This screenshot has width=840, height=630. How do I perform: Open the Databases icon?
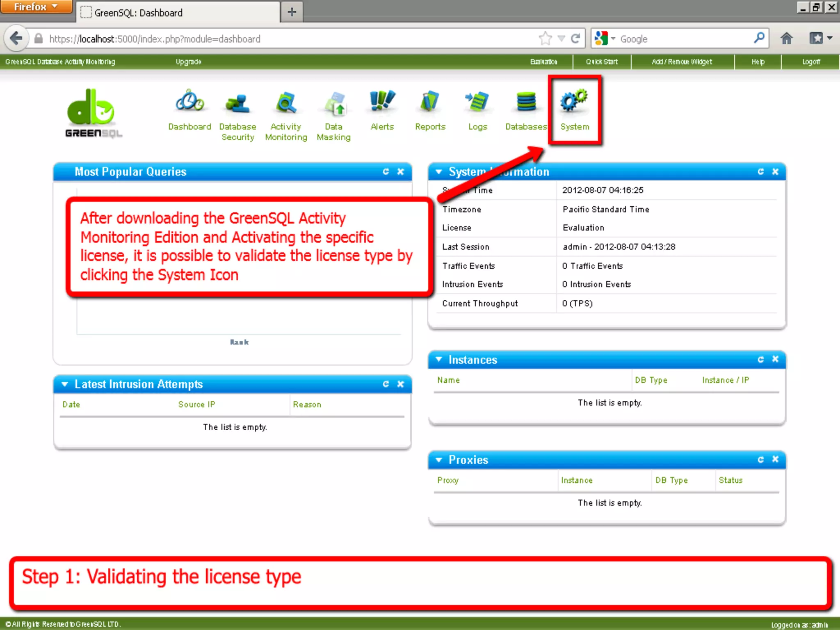point(526,101)
